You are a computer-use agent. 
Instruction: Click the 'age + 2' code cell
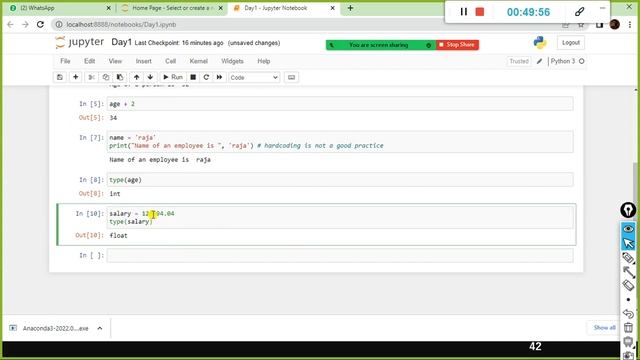(x=340, y=104)
